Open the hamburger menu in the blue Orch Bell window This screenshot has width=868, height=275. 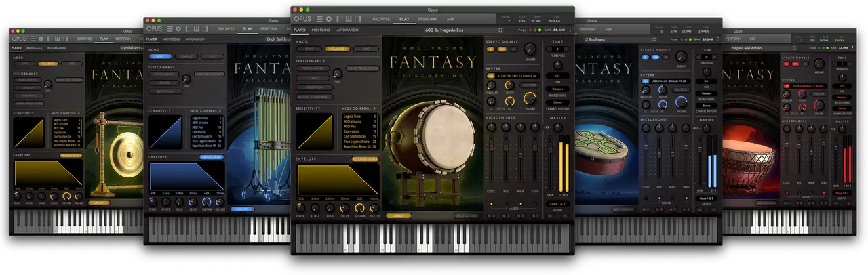coord(171,29)
